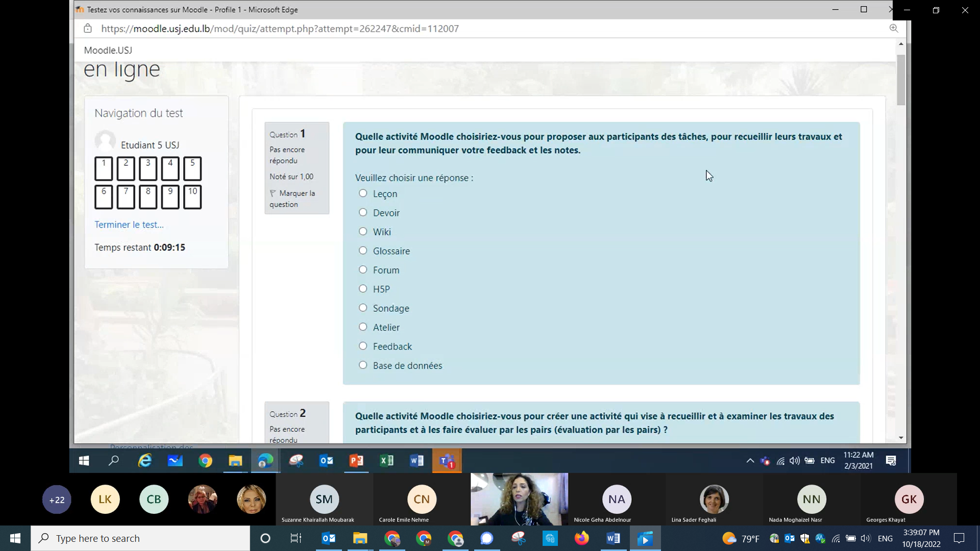This screenshot has height=551, width=980.
Task: Jump to question 5 in Navigation du test
Action: [192, 169]
